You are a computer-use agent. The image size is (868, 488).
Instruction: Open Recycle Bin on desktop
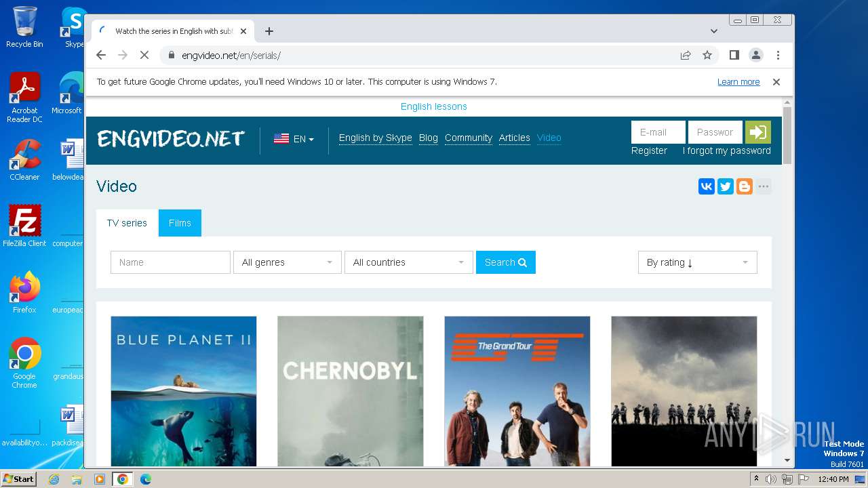point(24,27)
